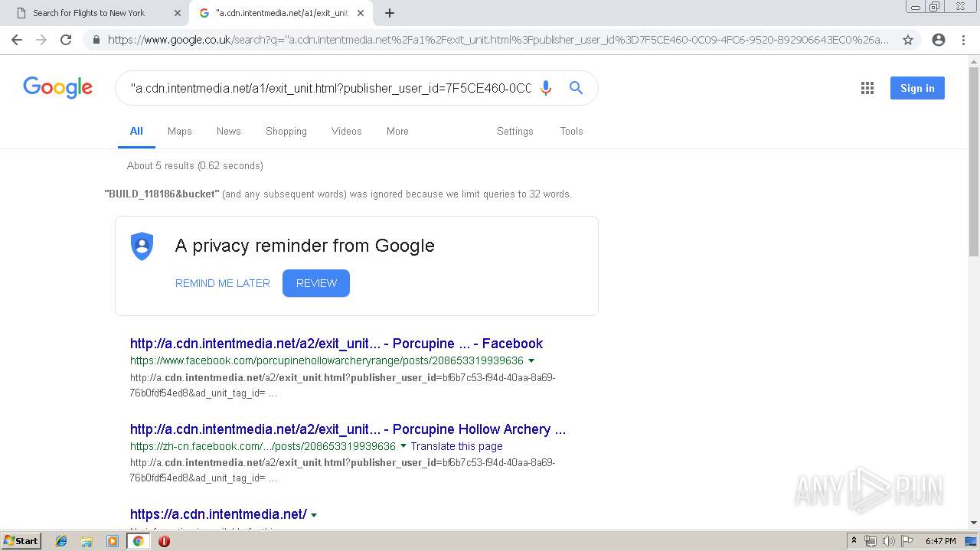Open search Tools options
The height and width of the screenshot is (551, 980).
coord(572,131)
